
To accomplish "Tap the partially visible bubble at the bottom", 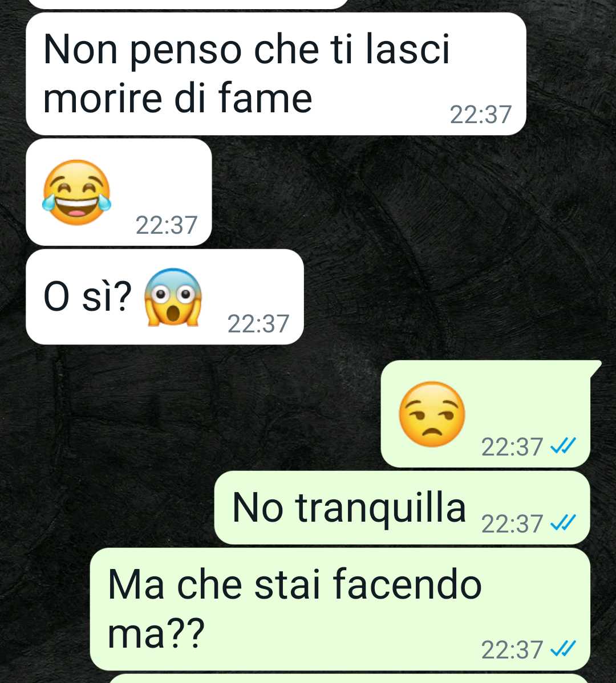I will pos(348,678).
